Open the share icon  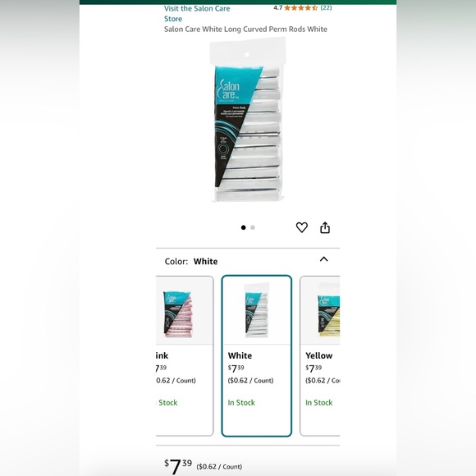[325, 227]
